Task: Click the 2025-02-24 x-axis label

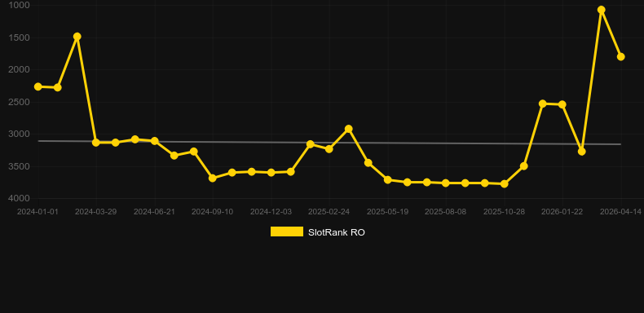Action: click(329, 212)
